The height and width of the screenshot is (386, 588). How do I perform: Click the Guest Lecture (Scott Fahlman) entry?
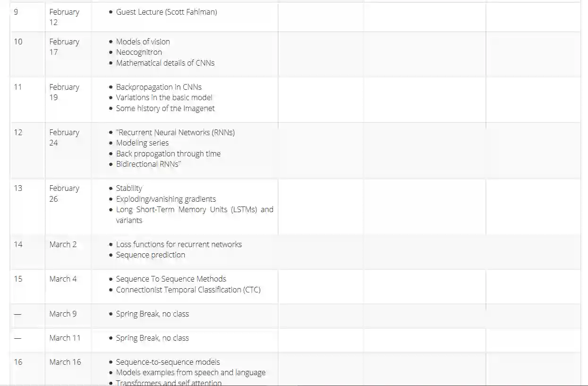pos(166,12)
